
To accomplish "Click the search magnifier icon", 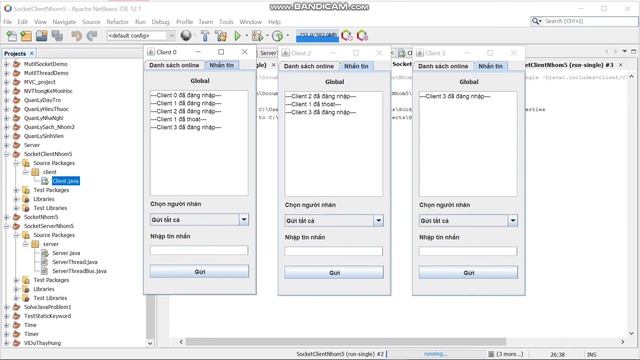I will tap(536, 21).
